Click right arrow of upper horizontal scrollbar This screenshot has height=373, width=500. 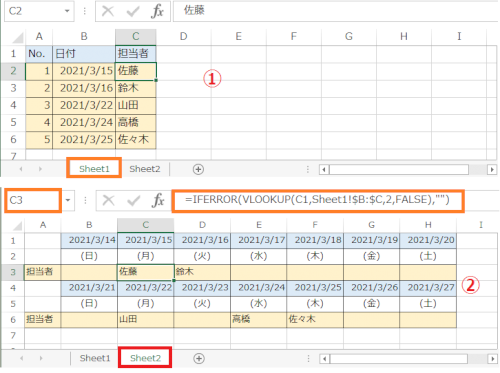[x=492, y=170]
